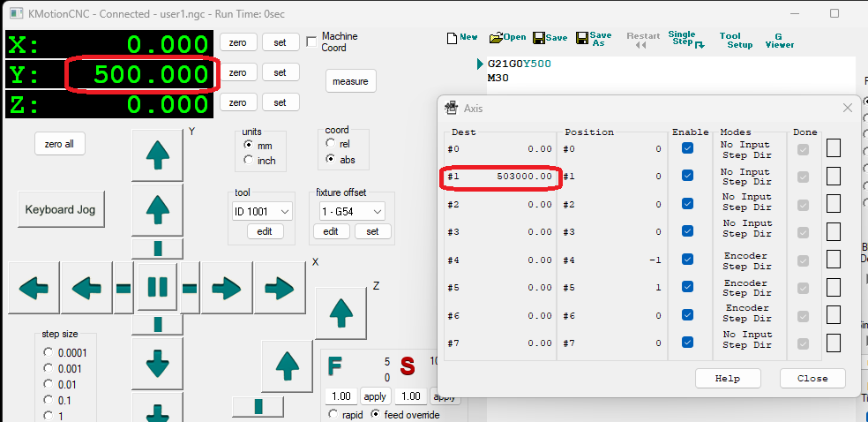The image size is (868, 422).
Task: Click the fast left double jog arrow
Action: point(34,287)
